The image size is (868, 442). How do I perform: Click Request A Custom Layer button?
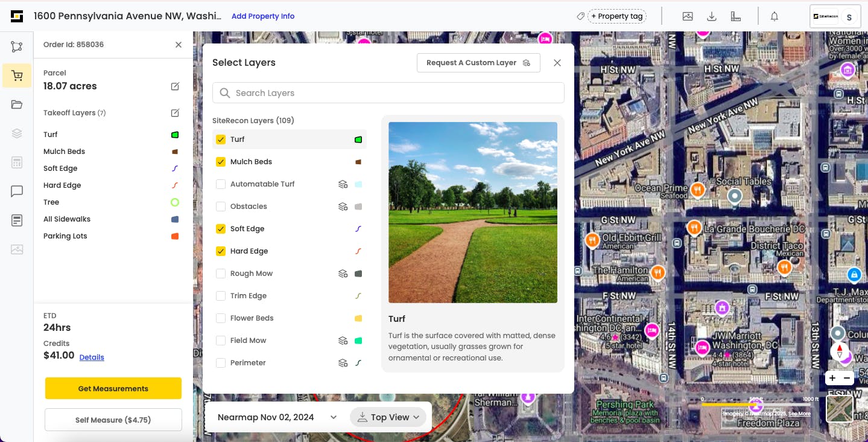pyautogui.click(x=478, y=63)
